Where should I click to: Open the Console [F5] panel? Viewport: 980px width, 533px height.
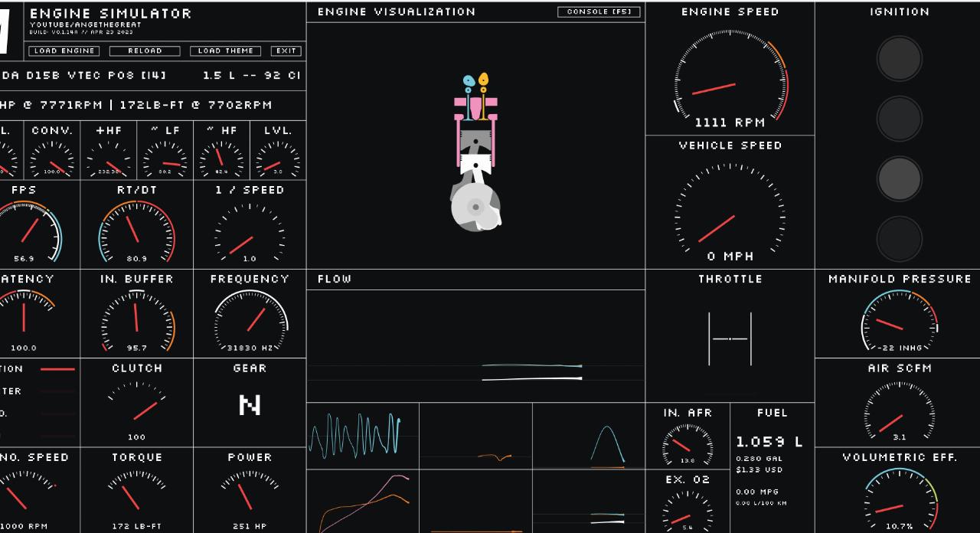click(599, 12)
